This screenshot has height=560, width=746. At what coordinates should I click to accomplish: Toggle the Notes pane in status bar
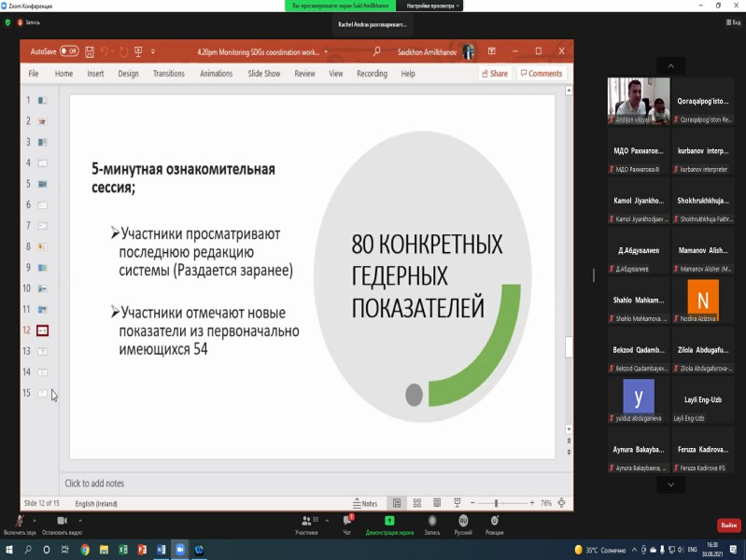tap(365, 503)
